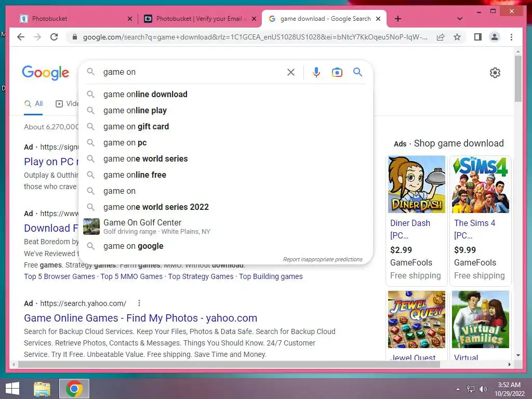Share this page using share icon

(441, 37)
